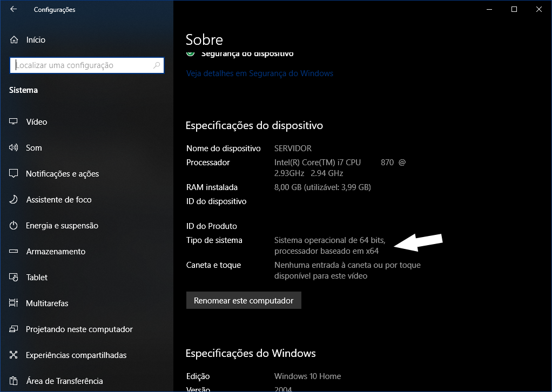Viewport: 552px width, 392px height.
Task: Select the Multitarefas icon
Action: click(x=14, y=303)
